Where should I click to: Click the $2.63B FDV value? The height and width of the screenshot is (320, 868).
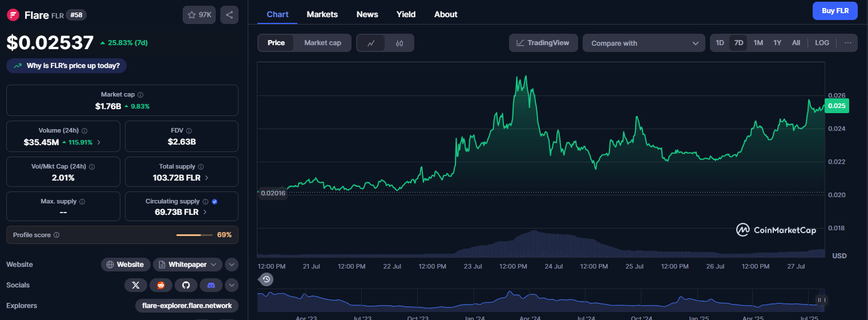pyautogui.click(x=181, y=142)
